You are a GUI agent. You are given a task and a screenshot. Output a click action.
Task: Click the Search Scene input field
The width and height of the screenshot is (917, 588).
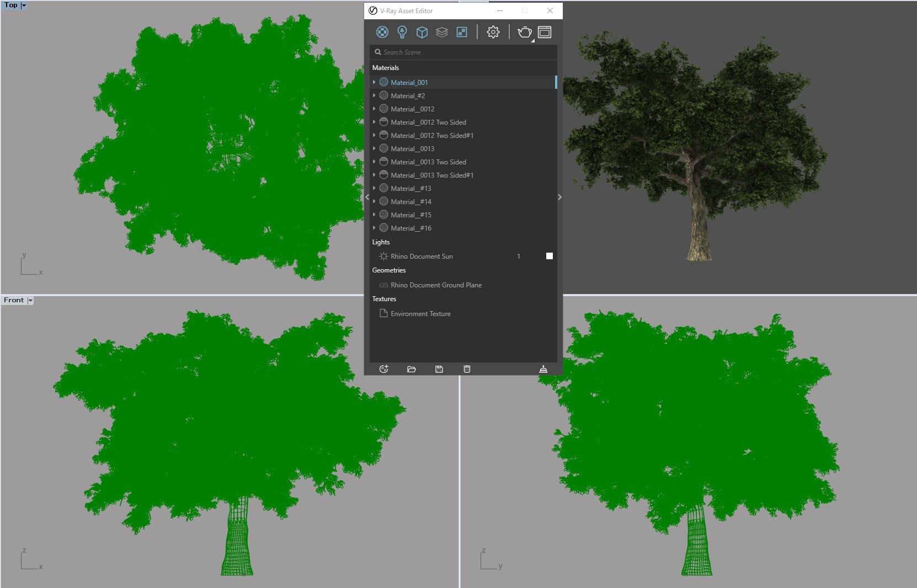[x=463, y=52]
